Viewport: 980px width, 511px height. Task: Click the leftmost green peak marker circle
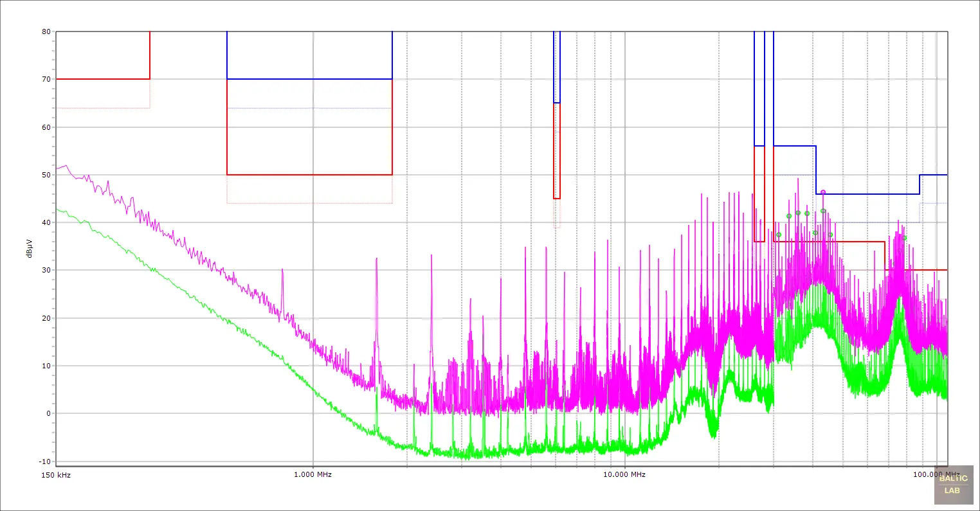coord(779,235)
